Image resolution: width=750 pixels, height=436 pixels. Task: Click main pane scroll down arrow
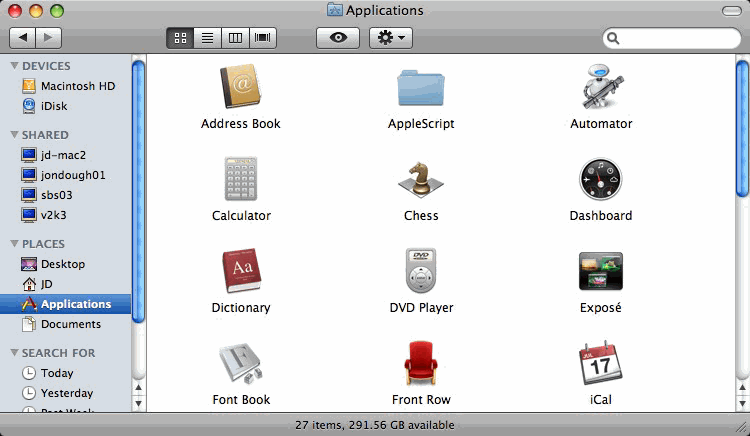click(x=742, y=404)
